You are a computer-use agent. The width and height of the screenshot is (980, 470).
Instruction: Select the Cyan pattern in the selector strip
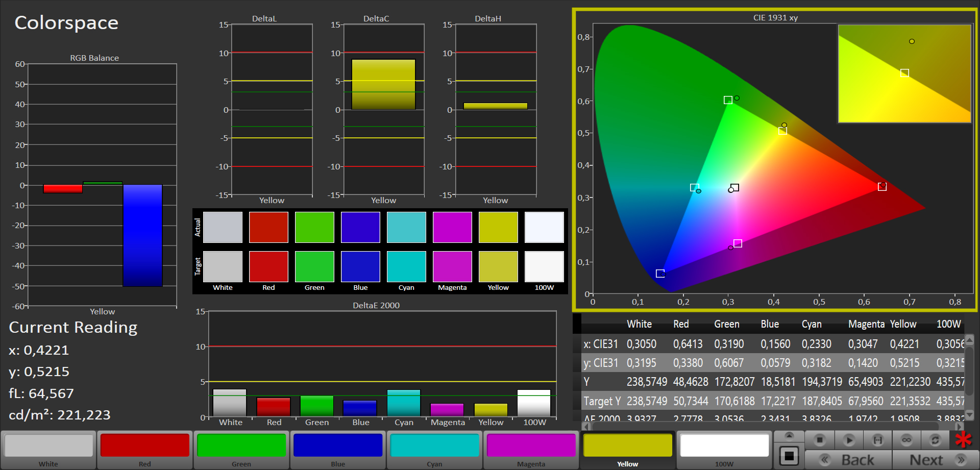(434, 450)
